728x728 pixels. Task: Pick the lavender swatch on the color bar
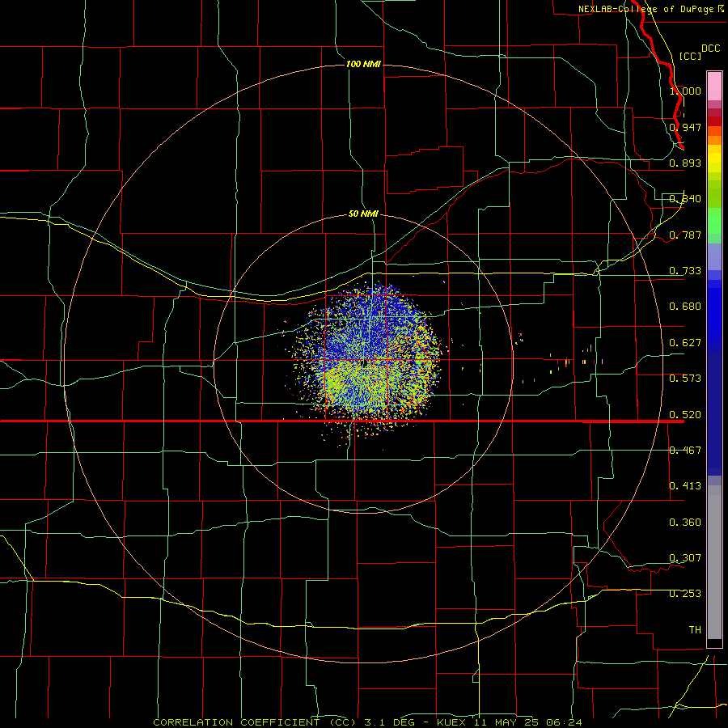pyautogui.click(x=714, y=256)
